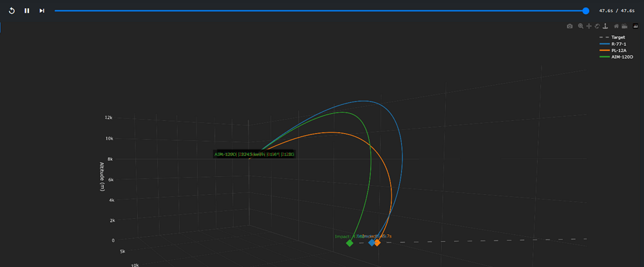Click the 47.6s time readout

[x=616, y=11]
